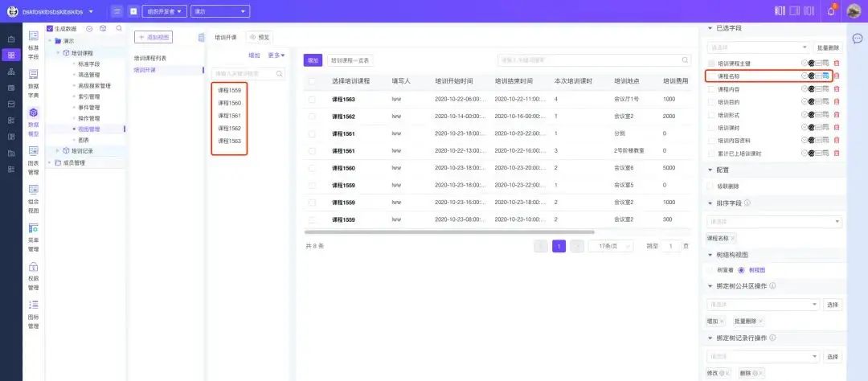The width and height of the screenshot is (868, 381).
Task: Check the 课程1562 table row checkbox
Action: [x=312, y=117]
